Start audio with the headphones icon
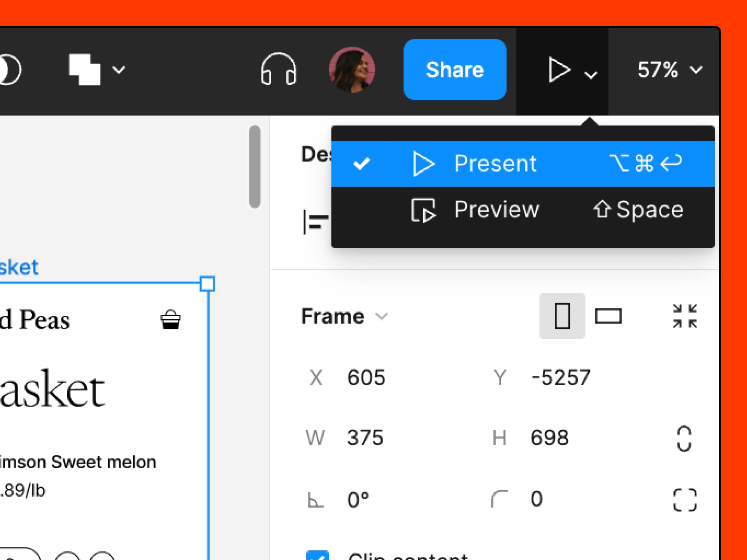 point(279,69)
